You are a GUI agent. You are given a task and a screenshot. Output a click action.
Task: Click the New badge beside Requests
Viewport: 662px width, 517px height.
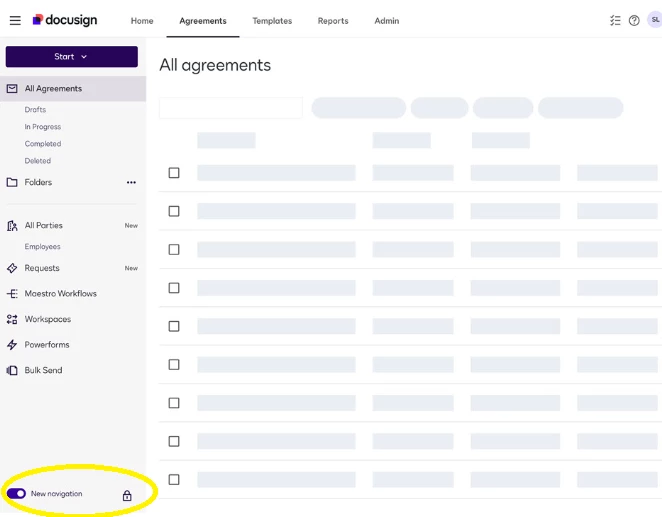(x=131, y=268)
